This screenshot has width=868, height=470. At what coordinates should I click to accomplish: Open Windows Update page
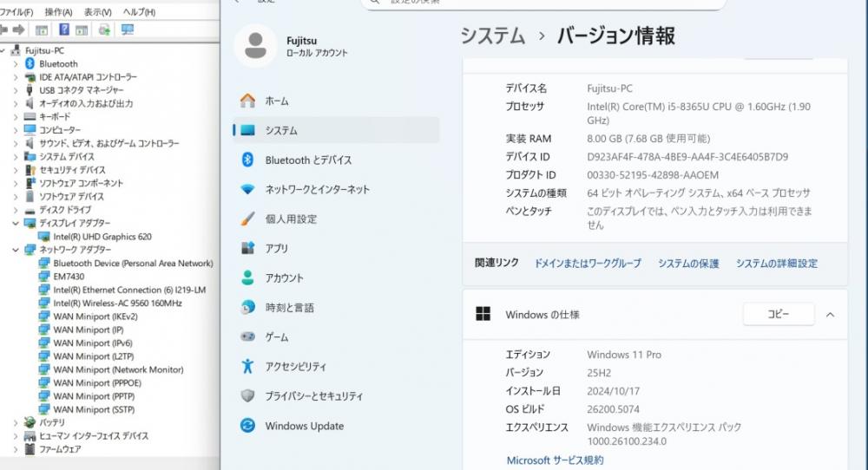tap(336, 426)
